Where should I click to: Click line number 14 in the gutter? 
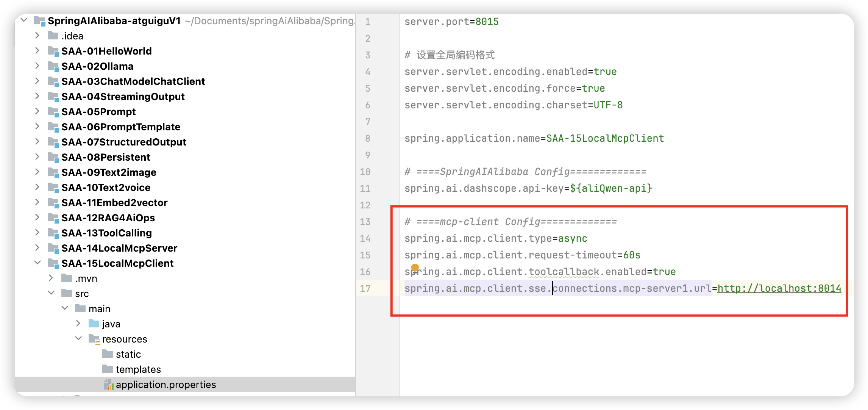click(365, 238)
